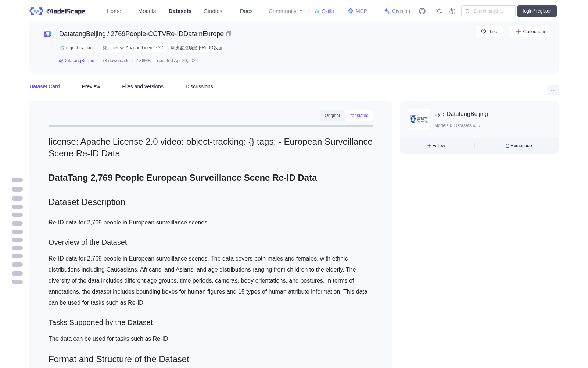The image size is (588, 368).
Task: Expand the Community dropdown menu
Action: coord(286,11)
